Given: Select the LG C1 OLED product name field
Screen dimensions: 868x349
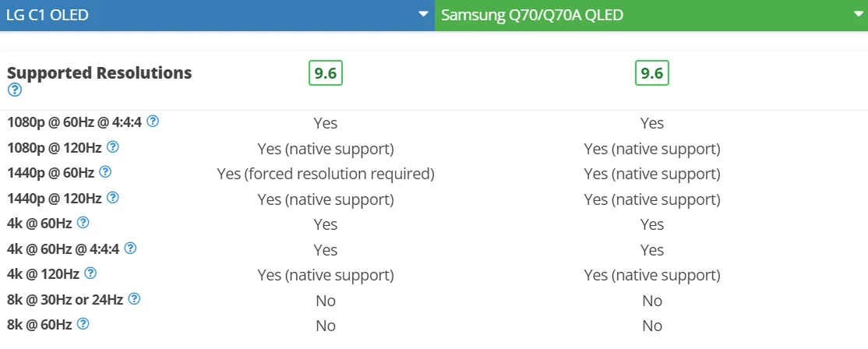Looking at the screenshot, I should point(217,15).
